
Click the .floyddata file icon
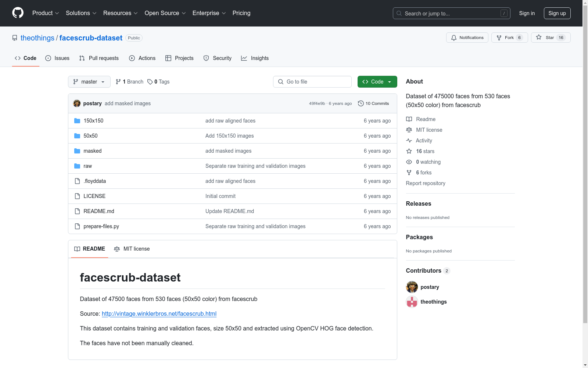77,181
